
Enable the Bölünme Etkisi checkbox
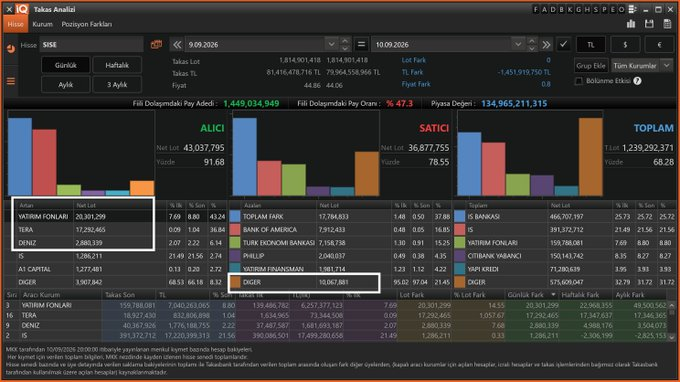(579, 81)
